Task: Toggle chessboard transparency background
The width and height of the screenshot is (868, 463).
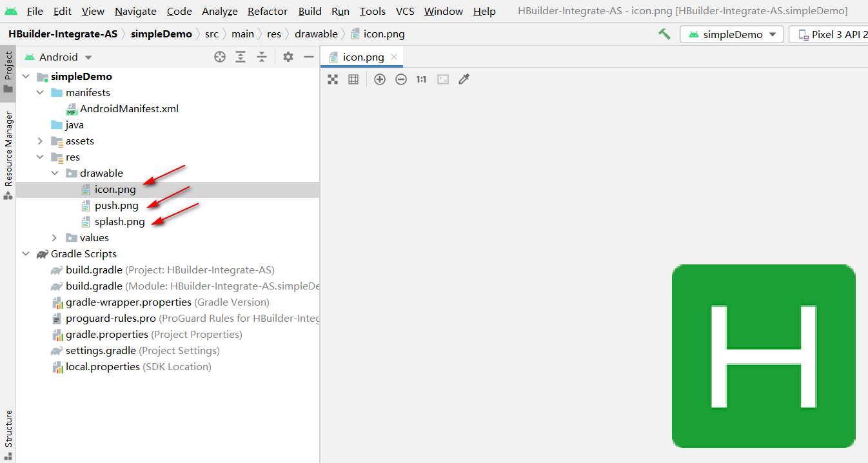Action: 333,79
